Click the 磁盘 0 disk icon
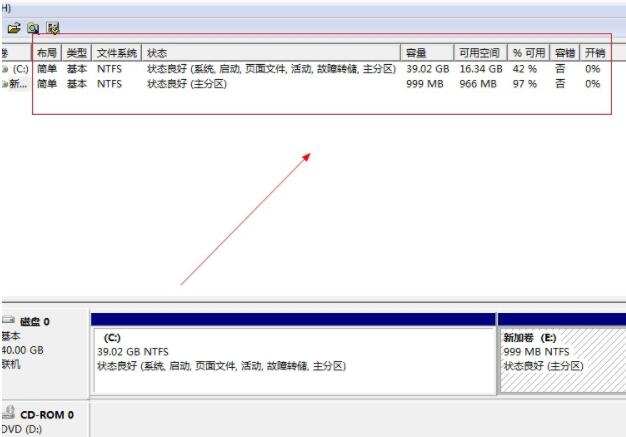 coord(8,320)
